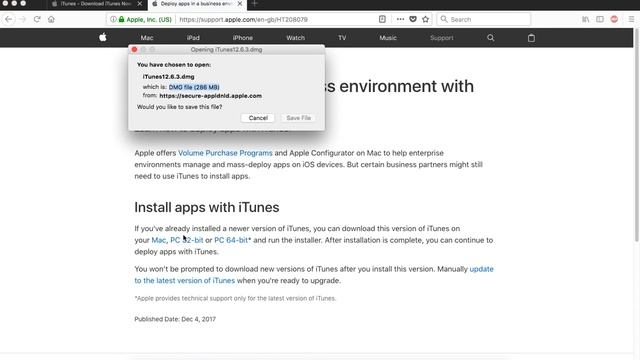Open a new browser tab with plus
Screen dimensions: 640x360
click(254, 4)
